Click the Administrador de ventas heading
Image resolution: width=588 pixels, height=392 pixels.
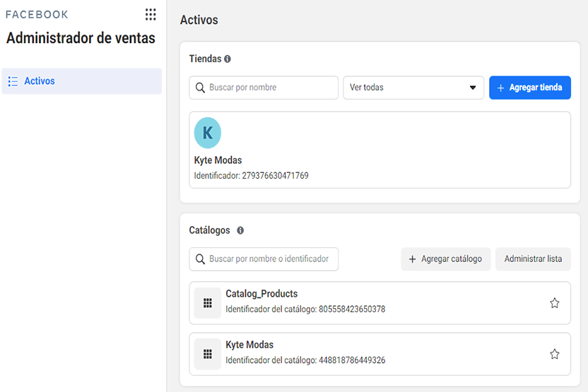coord(81,38)
